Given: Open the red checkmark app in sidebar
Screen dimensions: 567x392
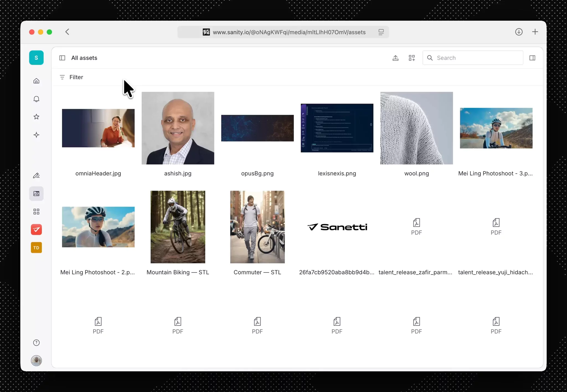Looking at the screenshot, I should coord(36,229).
